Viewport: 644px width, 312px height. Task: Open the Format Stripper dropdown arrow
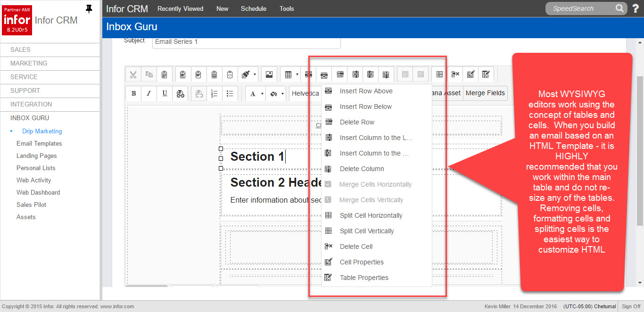[255, 74]
